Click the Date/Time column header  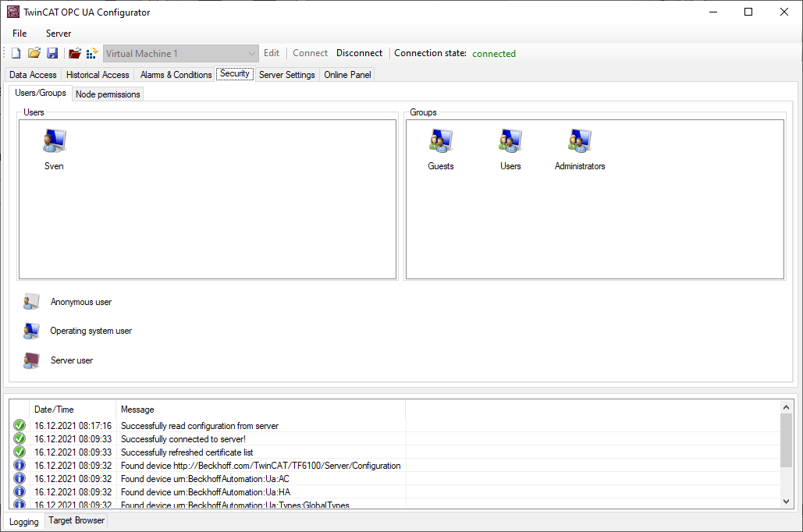point(73,410)
